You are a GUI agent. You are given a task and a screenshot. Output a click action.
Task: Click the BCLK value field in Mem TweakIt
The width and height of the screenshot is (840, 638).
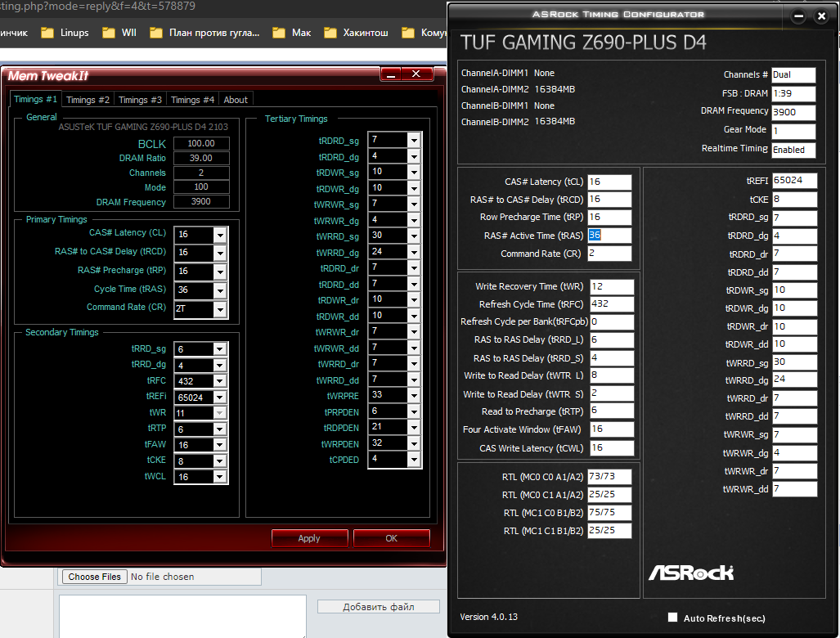[x=201, y=144]
